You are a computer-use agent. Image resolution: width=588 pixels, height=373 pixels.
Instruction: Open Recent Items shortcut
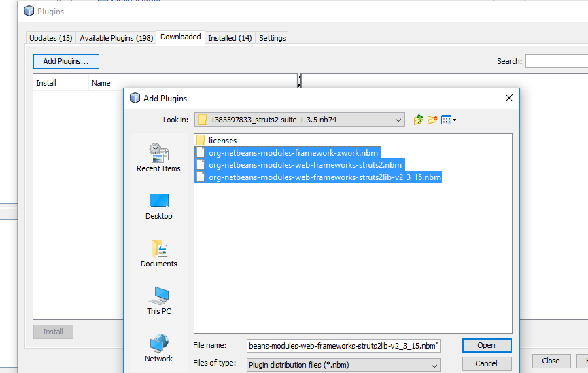point(158,158)
